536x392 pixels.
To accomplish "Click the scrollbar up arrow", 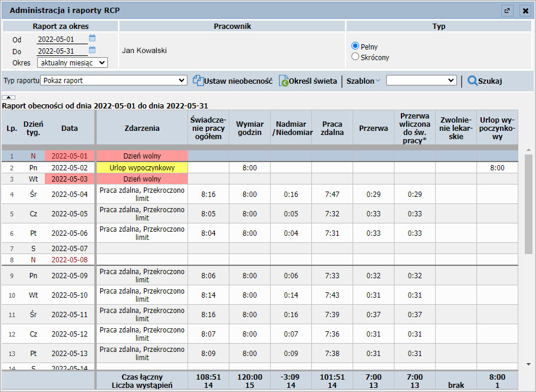I will [x=528, y=150].
